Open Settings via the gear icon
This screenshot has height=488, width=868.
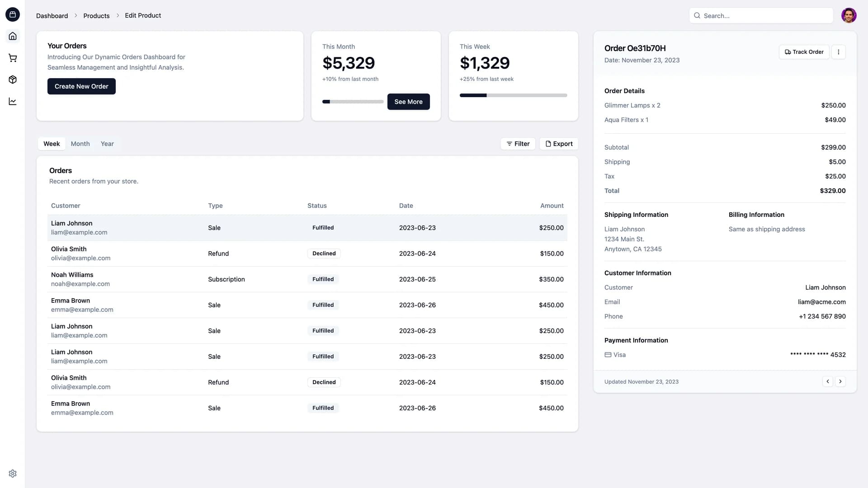(13, 473)
